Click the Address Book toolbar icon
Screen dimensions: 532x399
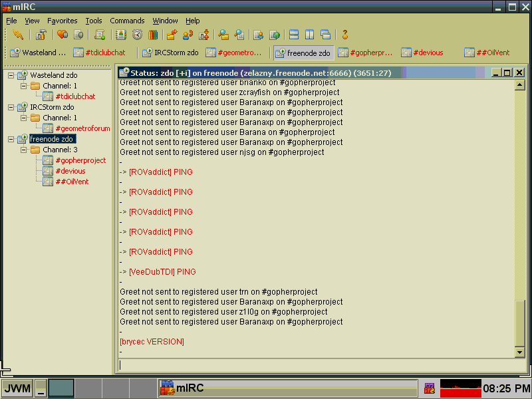(121, 35)
